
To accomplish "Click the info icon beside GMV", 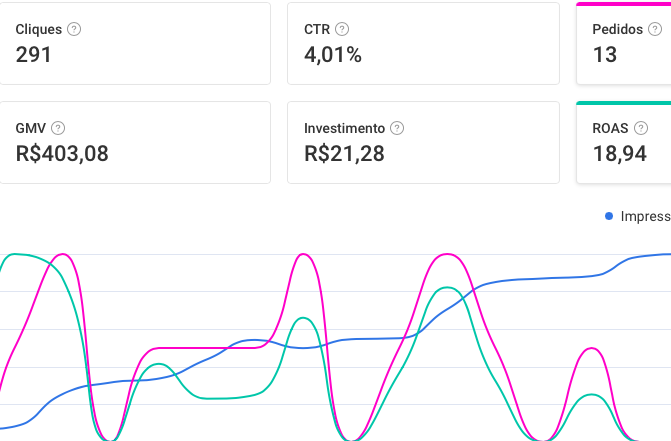I will click(x=58, y=128).
